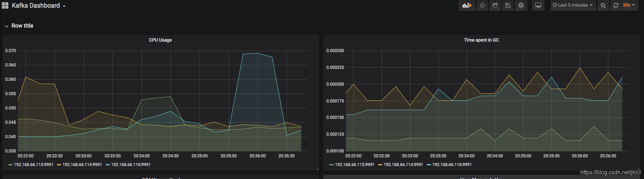Open the Time spent in GC panel title menu

[x=481, y=40]
